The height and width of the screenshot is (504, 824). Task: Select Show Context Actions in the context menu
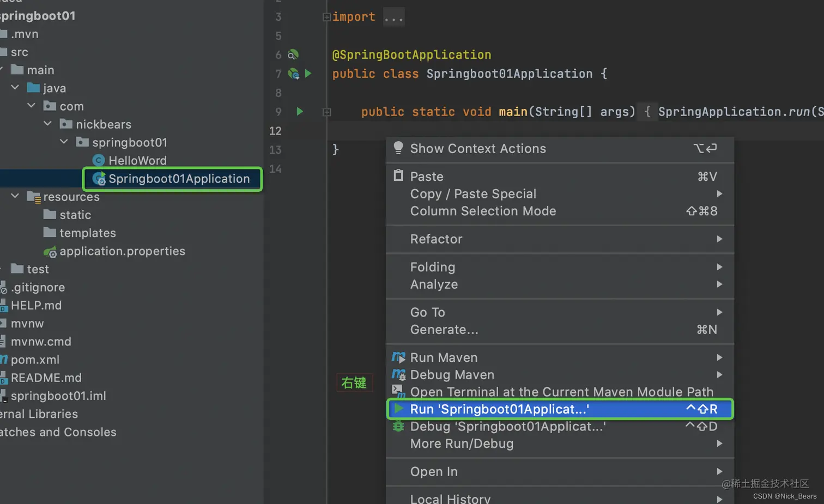point(560,149)
